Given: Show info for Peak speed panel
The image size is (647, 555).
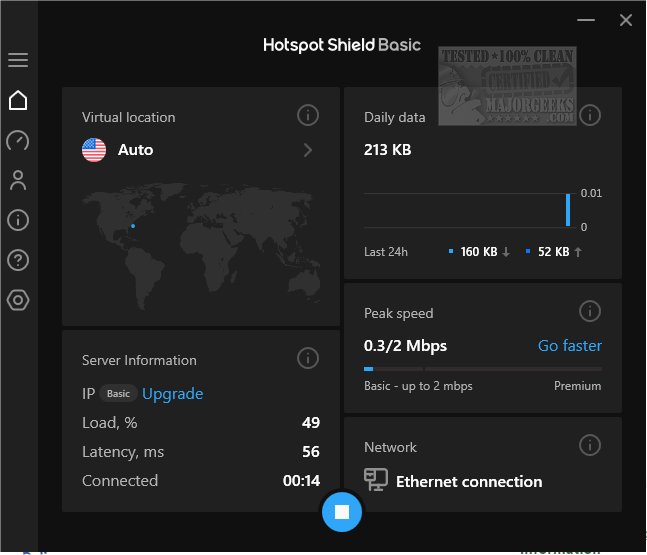Looking at the screenshot, I should (x=590, y=312).
